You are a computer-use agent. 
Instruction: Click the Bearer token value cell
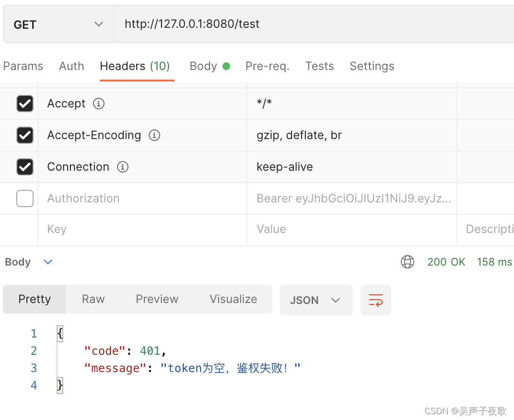tap(352, 198)
